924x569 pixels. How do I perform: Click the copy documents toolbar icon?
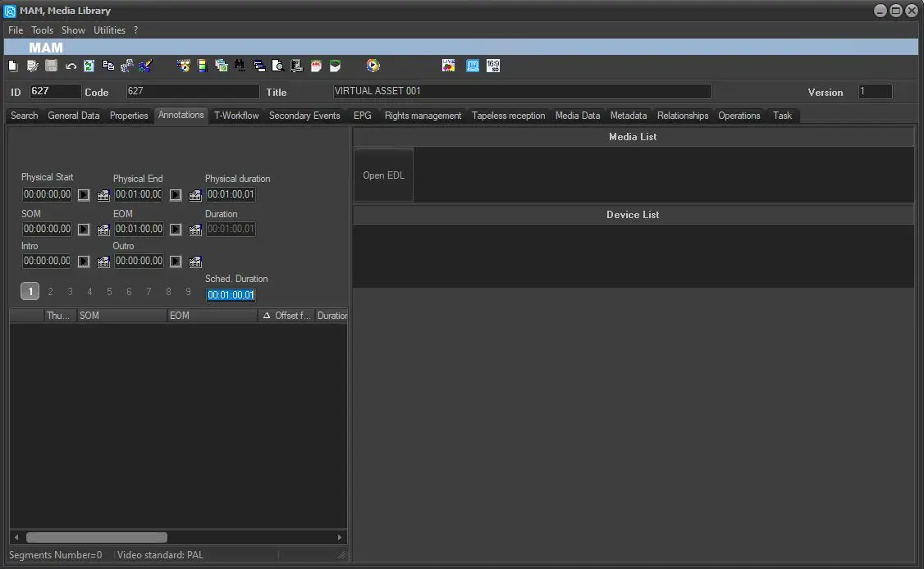click(108, 66)
